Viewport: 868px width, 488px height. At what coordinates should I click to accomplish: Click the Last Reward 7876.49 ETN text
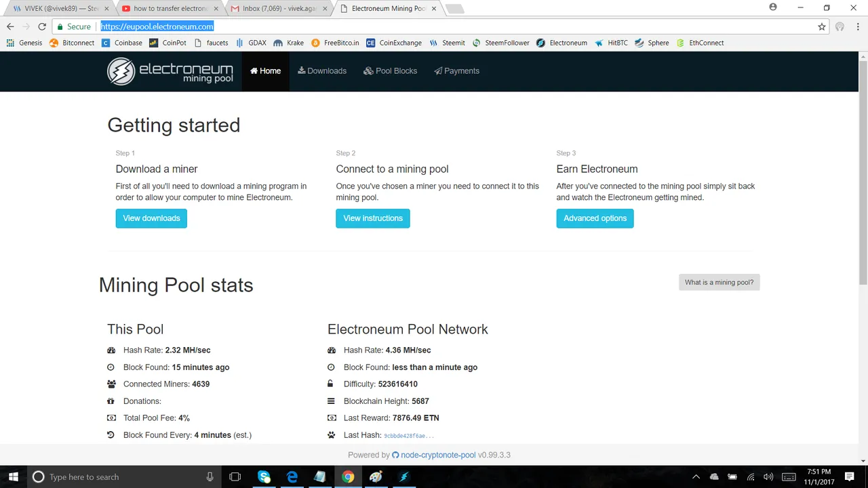[391, 418]
